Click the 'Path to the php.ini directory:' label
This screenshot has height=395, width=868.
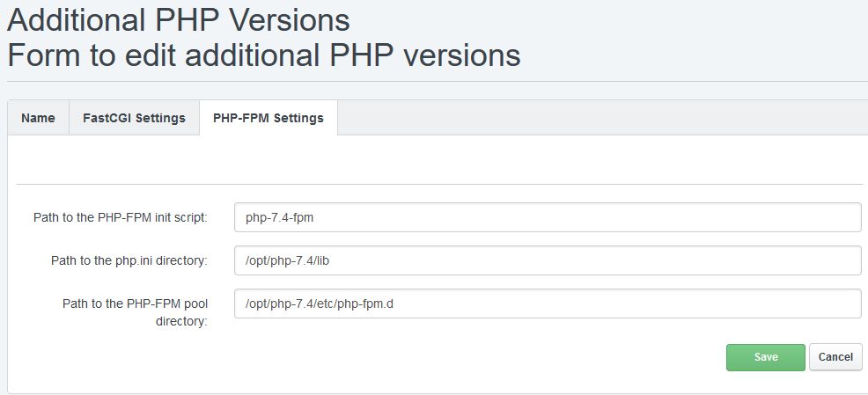tap(129, 260)
